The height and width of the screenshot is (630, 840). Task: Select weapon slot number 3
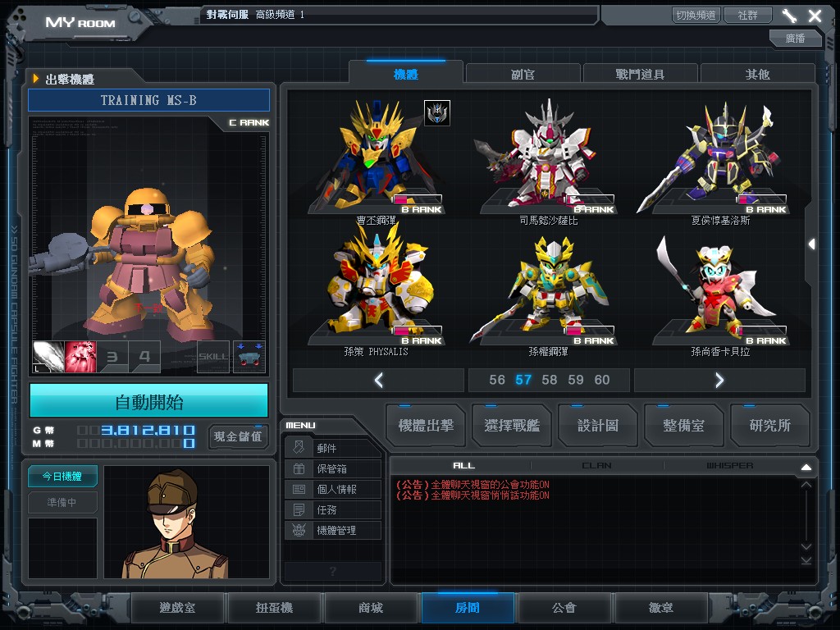point(112,357)
